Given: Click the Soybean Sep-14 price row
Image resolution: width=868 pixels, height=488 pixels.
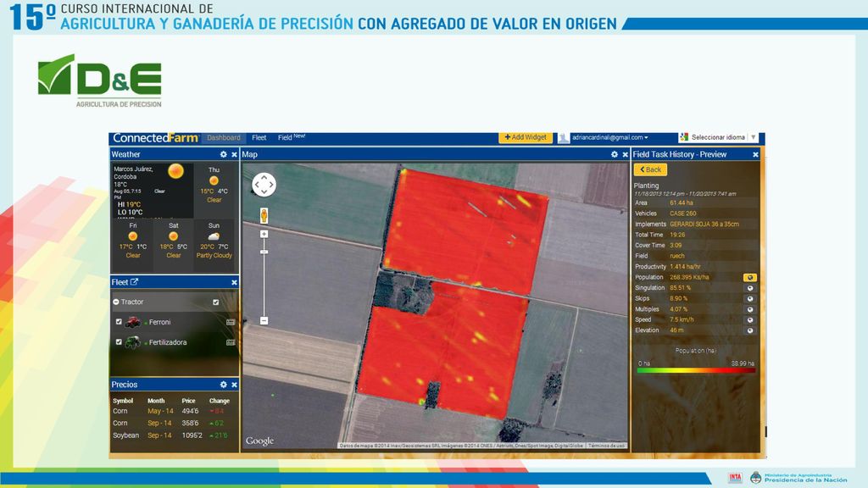Looking at the screenshot, I should 171,435.
